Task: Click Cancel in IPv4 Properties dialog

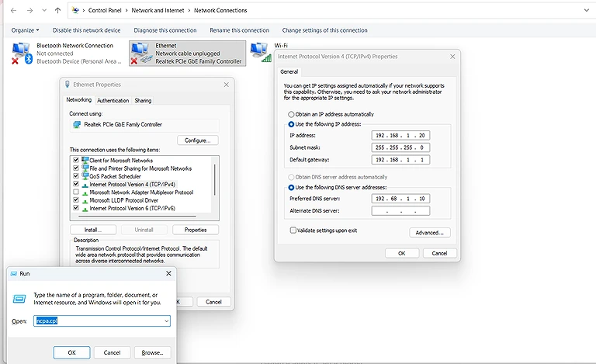Action: coord(439,254)
